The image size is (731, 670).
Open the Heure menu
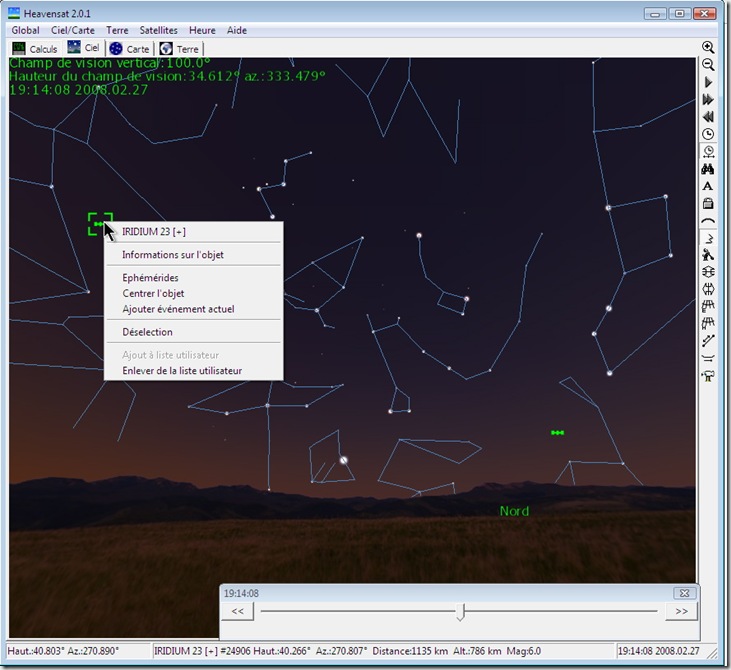pyautogui.click(x=202, y=30)
